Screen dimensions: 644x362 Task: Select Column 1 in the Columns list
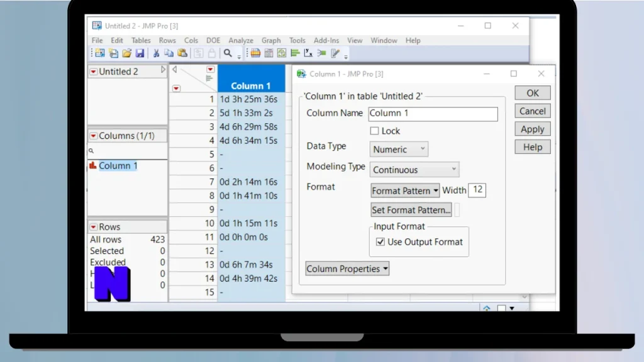(118, 166)
